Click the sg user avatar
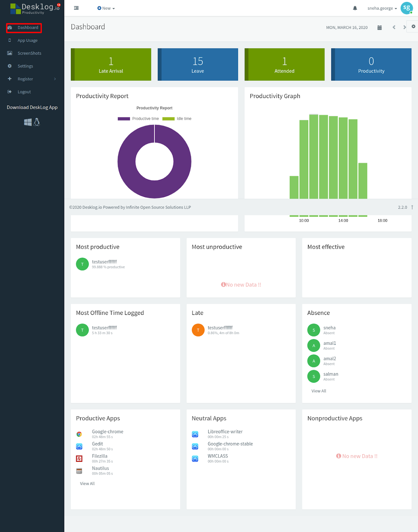 point(406,8)
